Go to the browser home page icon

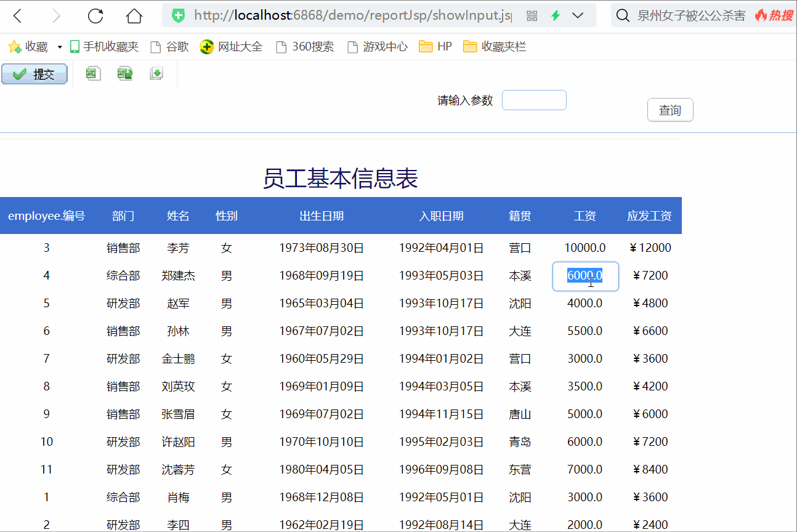coord(134,16)
